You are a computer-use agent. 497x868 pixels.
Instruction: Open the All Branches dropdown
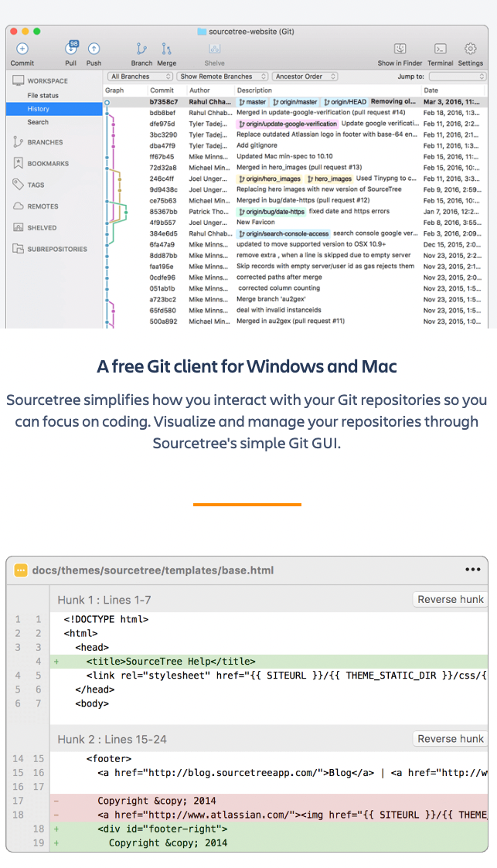click(x=140, y=77)
